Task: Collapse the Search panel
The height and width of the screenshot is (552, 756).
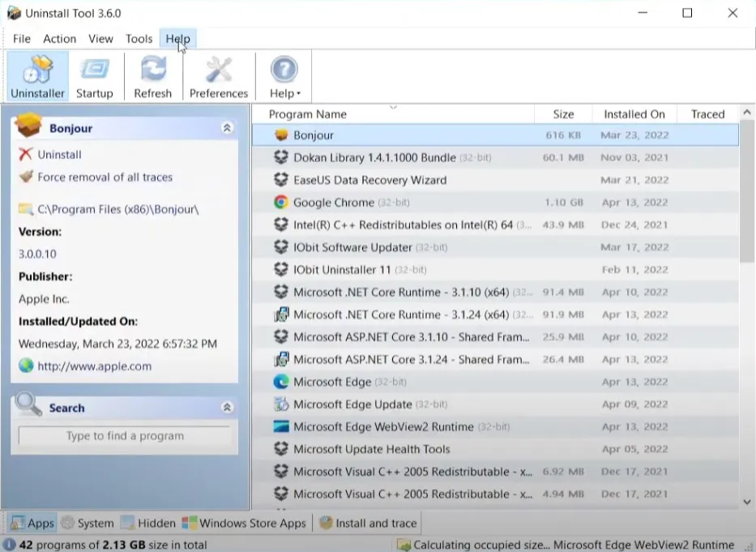Action: tap(227, 408)
